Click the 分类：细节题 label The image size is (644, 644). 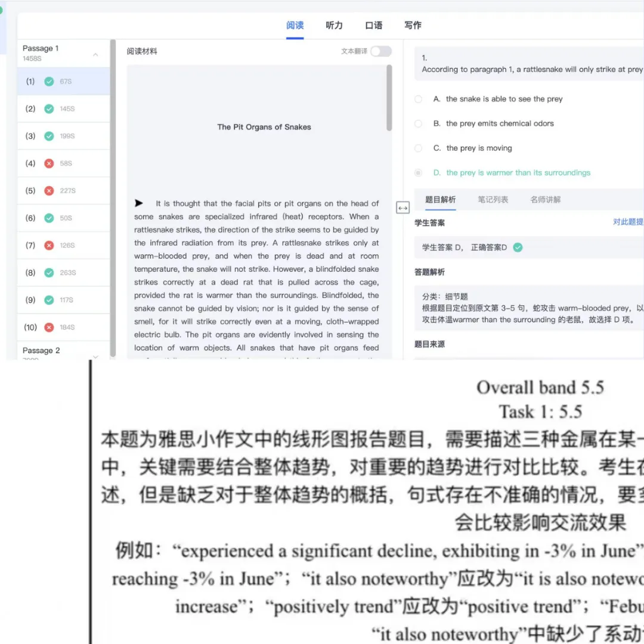tap(445, 296)
